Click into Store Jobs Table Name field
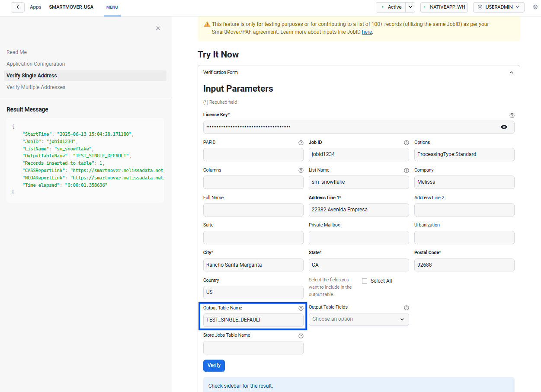 pyautogui.click(x=253, y=348)
